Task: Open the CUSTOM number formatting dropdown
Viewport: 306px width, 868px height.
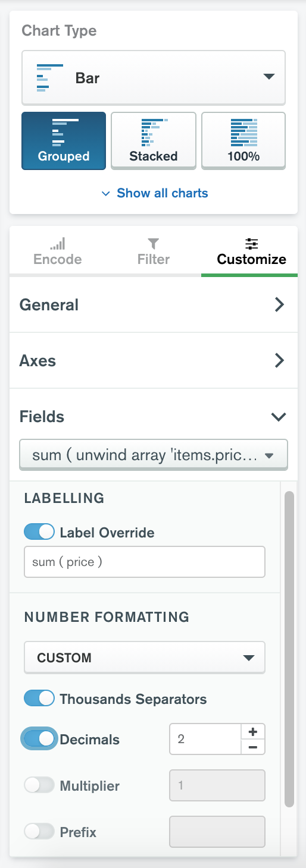Action: click(x=145, y=658)
